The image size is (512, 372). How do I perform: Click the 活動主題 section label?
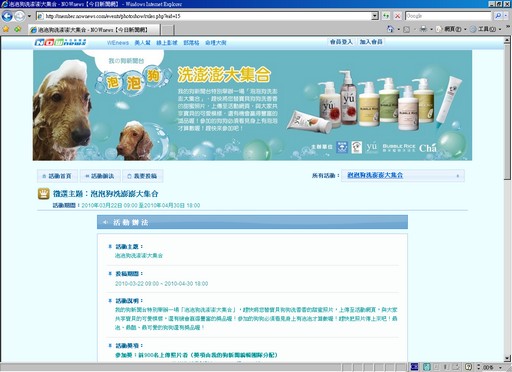pos(129,247)
